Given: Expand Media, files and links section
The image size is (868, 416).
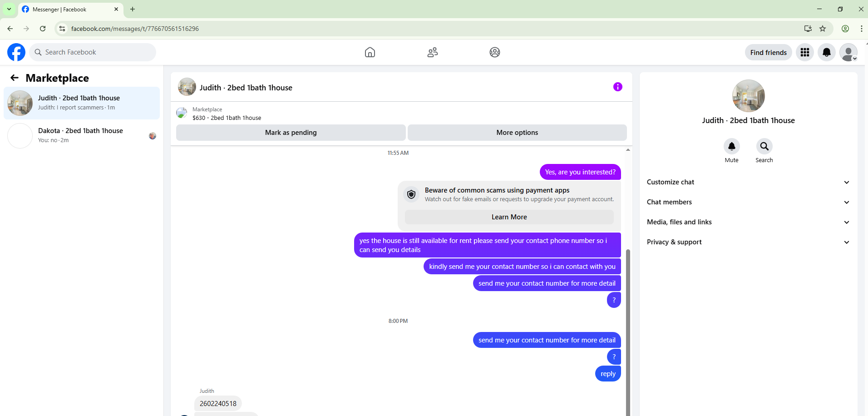Looking at the screenshot, I should pyautogui.click(x=748, y=222).
